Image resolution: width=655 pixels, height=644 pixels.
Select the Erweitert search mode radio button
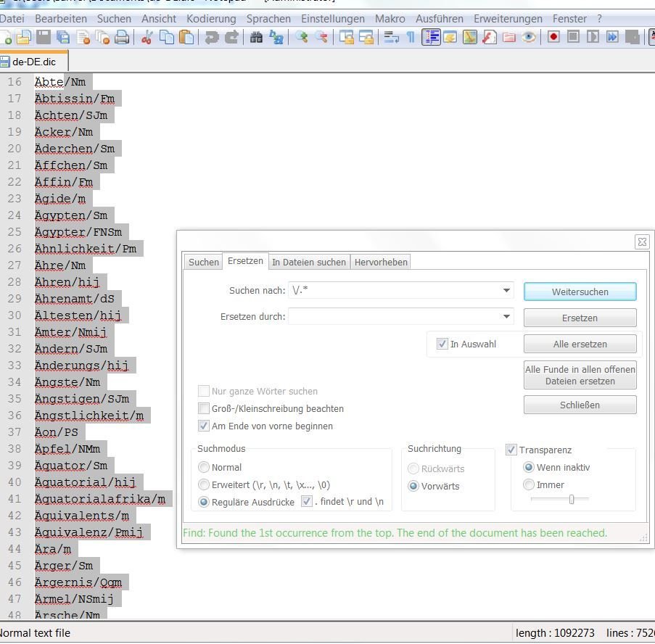(203, 484)
